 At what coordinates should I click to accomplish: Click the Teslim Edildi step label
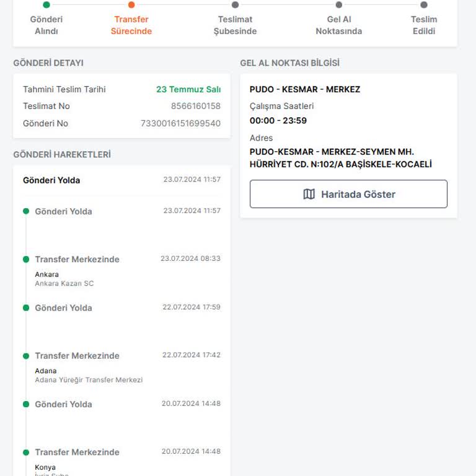[x=424, y=25]
